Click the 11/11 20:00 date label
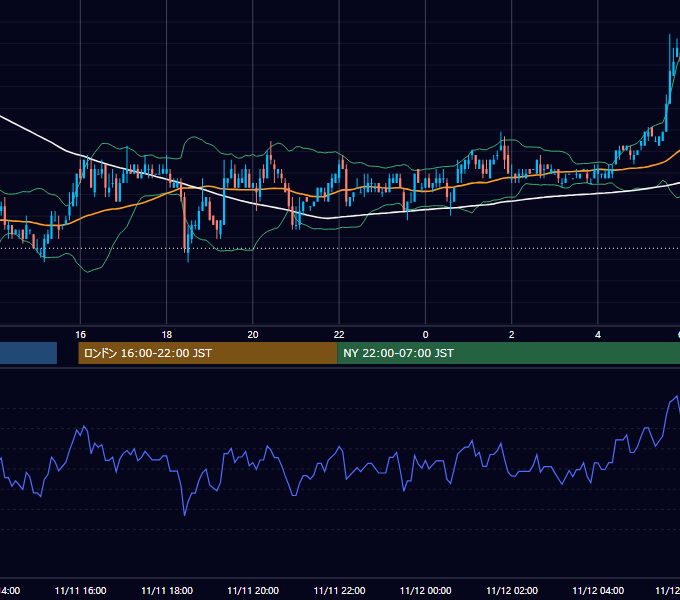The height and width of the screenshot is (600, 680). pyautogui.click(x=253, y=590)
